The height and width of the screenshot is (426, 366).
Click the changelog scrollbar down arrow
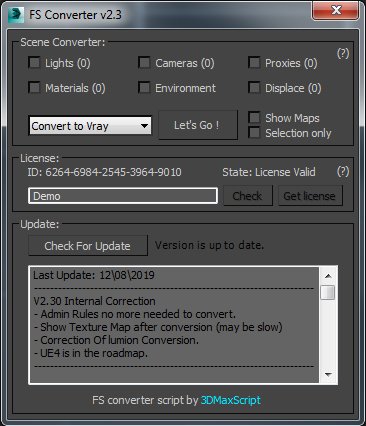coord(328,375)
